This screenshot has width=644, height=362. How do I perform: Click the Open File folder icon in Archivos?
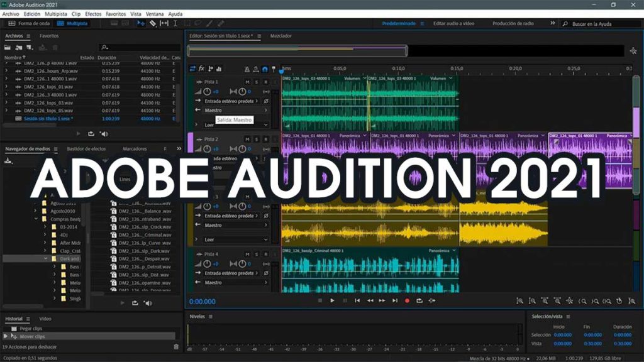[8, 47]
